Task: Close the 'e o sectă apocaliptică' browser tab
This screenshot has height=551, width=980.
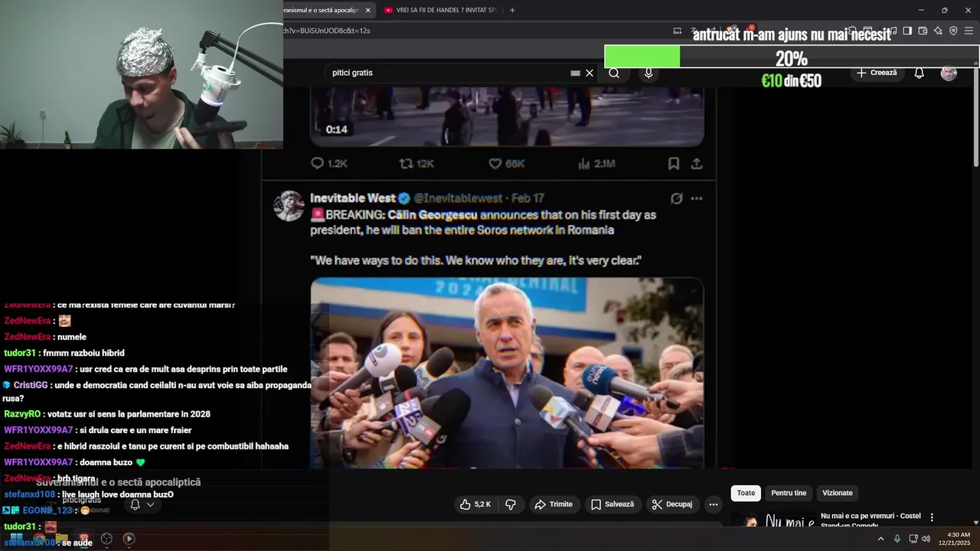Action: pos(368,10)
